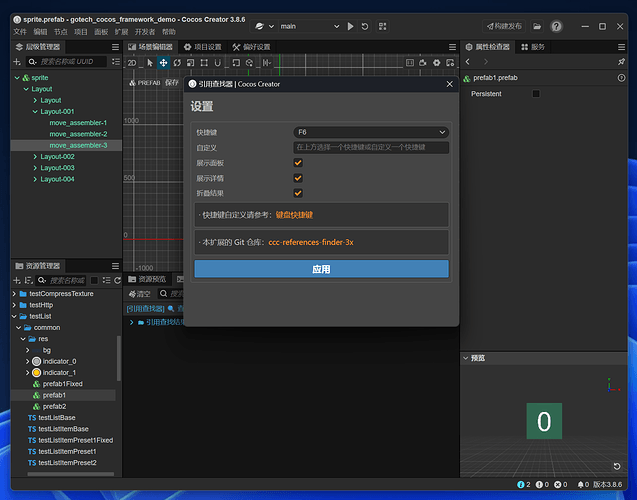This screenshot has height=500, width=637.
Task: Expand the testHttp folder in assets
Action: click(x=14, y=305)
